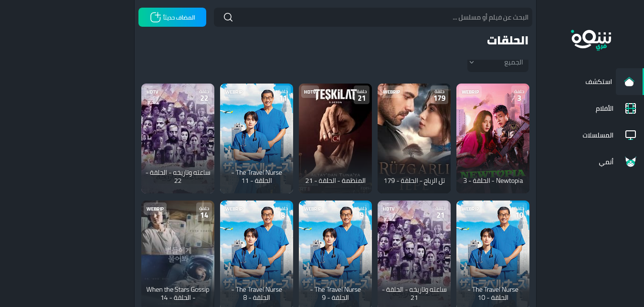Click the site logo in the sidebar
This screenshot has height=307, width=644.
coord(591,40)
